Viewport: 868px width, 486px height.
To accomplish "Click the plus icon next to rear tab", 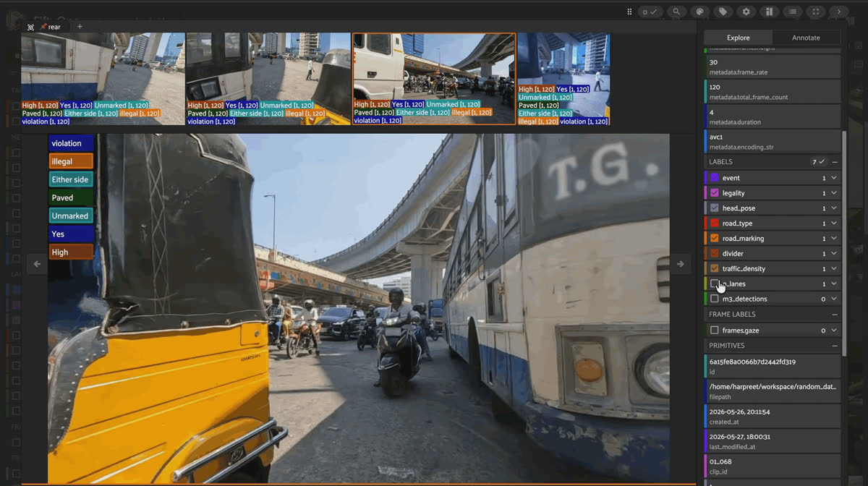I will pos(80,27).
